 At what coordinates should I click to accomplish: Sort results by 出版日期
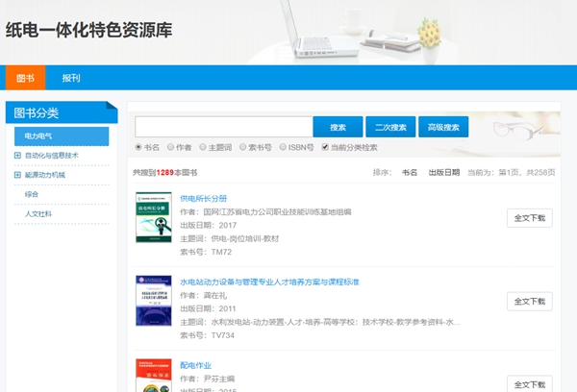click(443, 172)
